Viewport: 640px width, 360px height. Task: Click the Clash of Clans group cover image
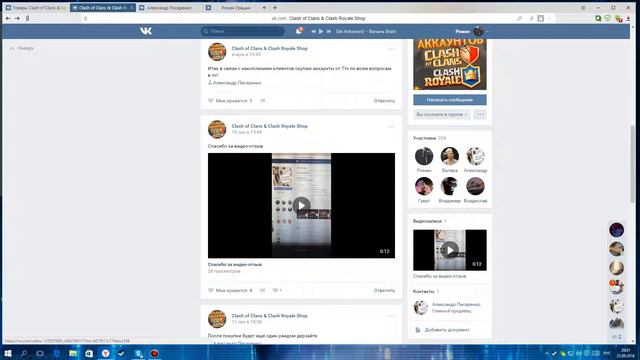449,64
